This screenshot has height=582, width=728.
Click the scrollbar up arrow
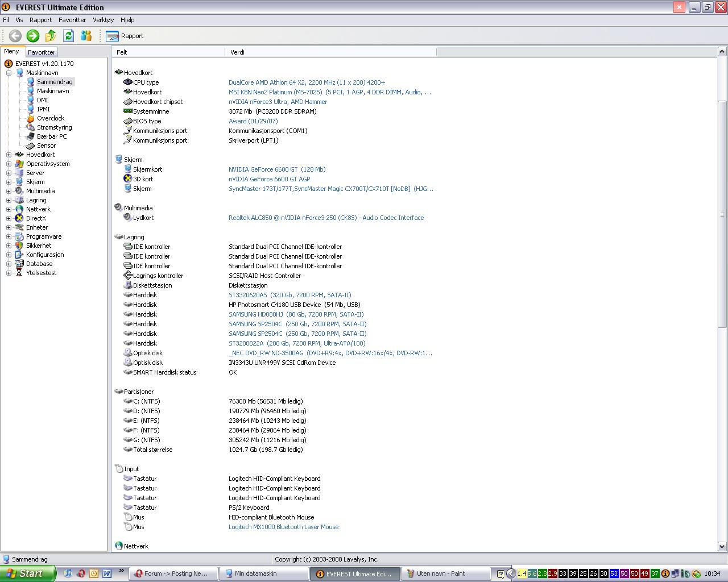point(722,52)
